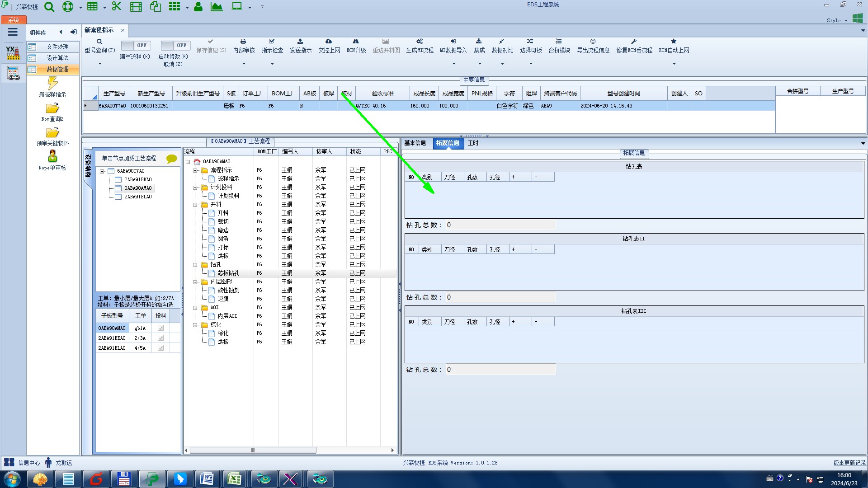Check box beside 2ABA91BKA0 tree node
Image resolution: width=868 pixels, height=488 pixels.
click(x=118, y=180)
